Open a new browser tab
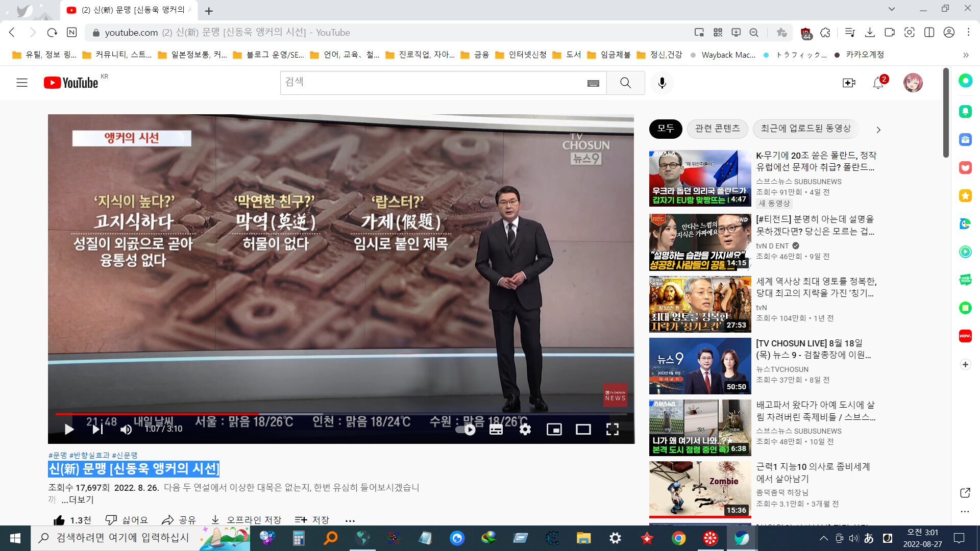This screenshot has width=980, height=551. pos(209,11)
